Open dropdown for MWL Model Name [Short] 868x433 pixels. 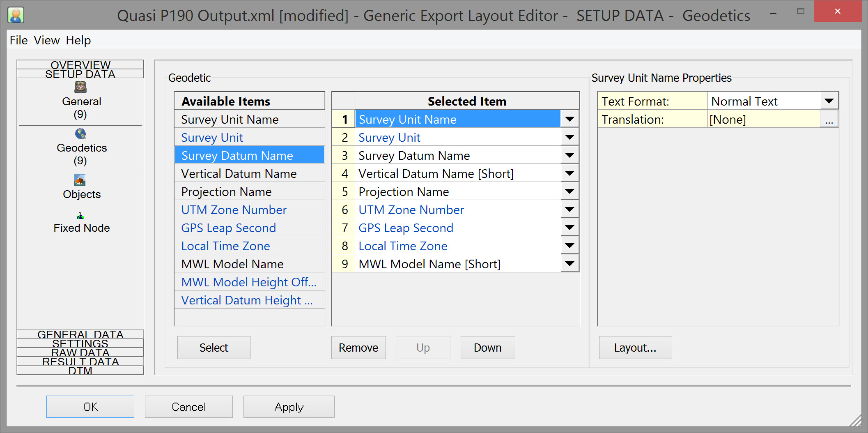569,264
